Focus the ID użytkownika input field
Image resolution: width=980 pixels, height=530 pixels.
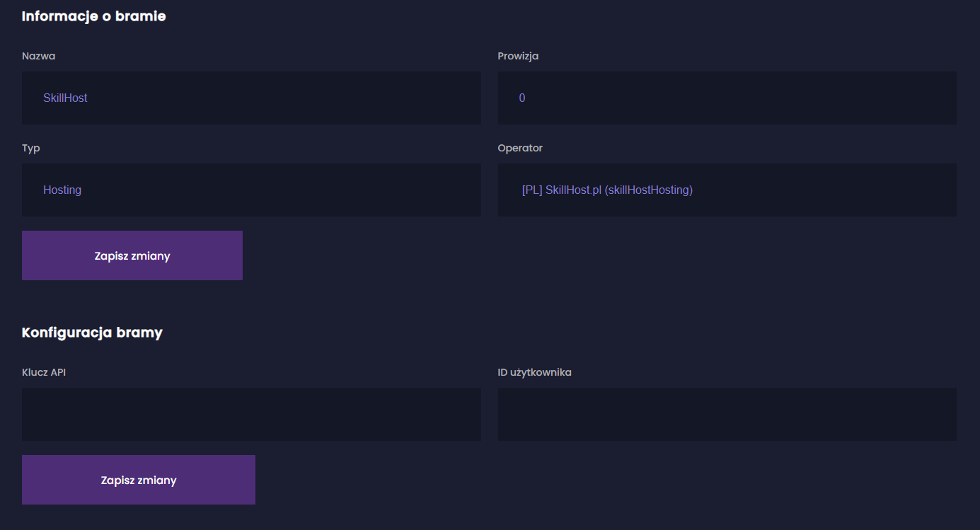(727, 414)
